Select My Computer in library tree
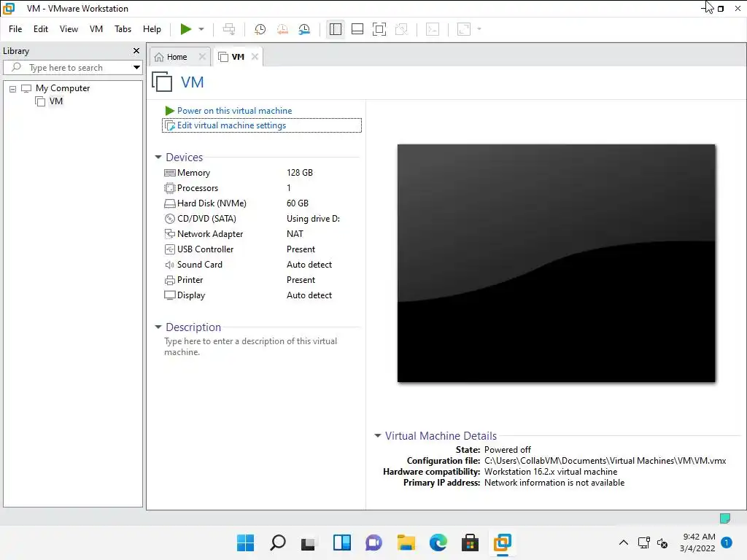The width and height of the screenshot is (747, 560). coord(63,88)
